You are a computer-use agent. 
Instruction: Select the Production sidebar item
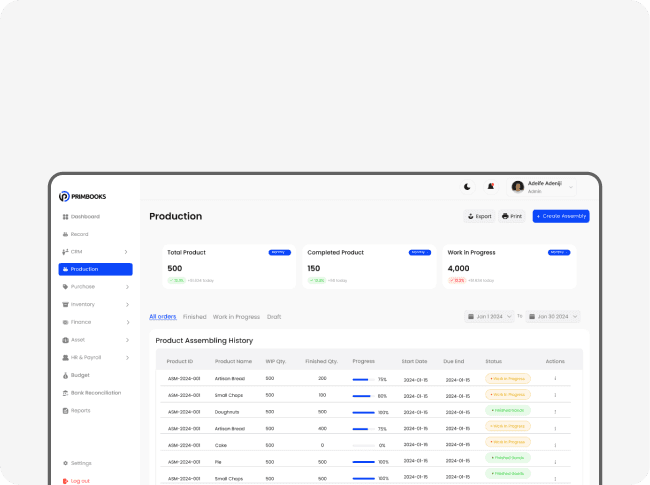coord(95,269)
